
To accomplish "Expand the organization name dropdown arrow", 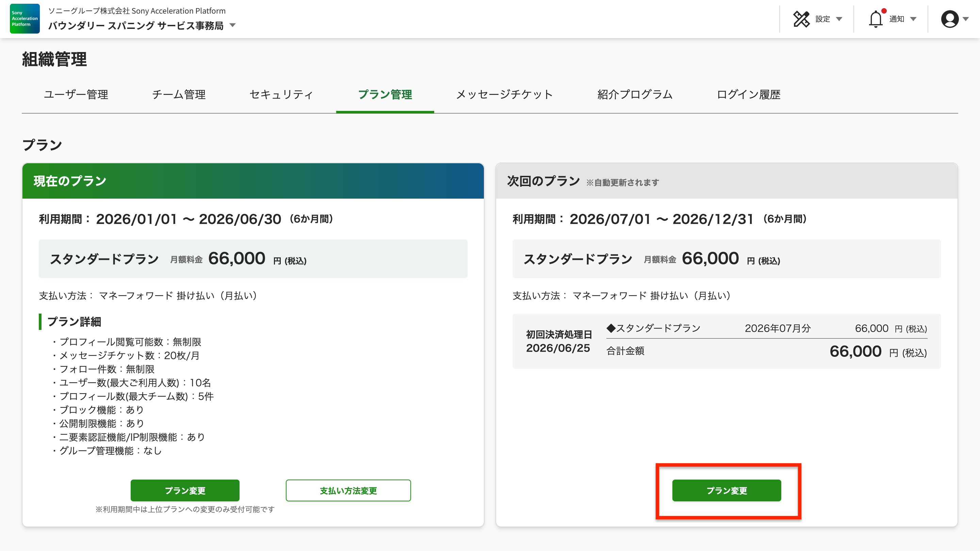I will 233,26.
